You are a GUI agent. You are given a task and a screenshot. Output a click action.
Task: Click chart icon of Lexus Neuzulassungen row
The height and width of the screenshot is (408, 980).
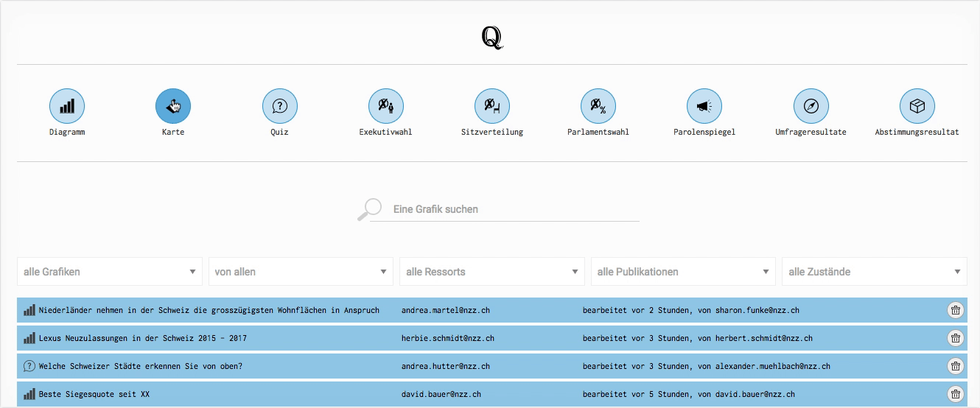point(29,339)
